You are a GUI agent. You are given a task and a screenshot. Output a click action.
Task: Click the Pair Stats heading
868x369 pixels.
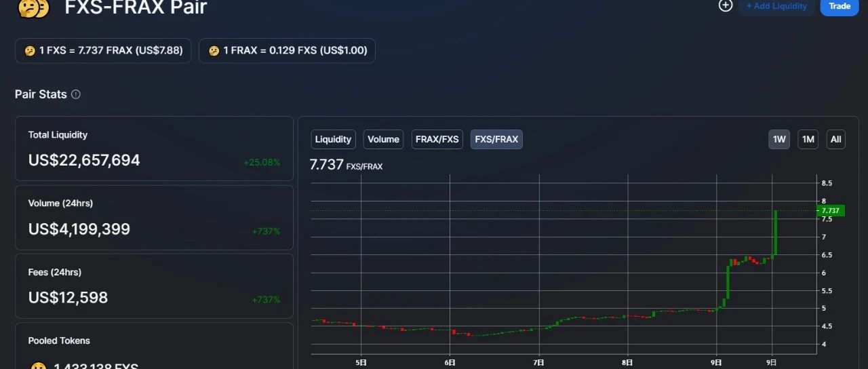click(41, 94)
